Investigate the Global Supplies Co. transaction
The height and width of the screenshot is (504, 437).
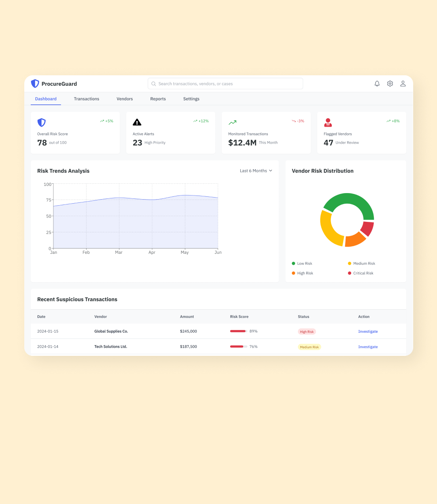368,332
